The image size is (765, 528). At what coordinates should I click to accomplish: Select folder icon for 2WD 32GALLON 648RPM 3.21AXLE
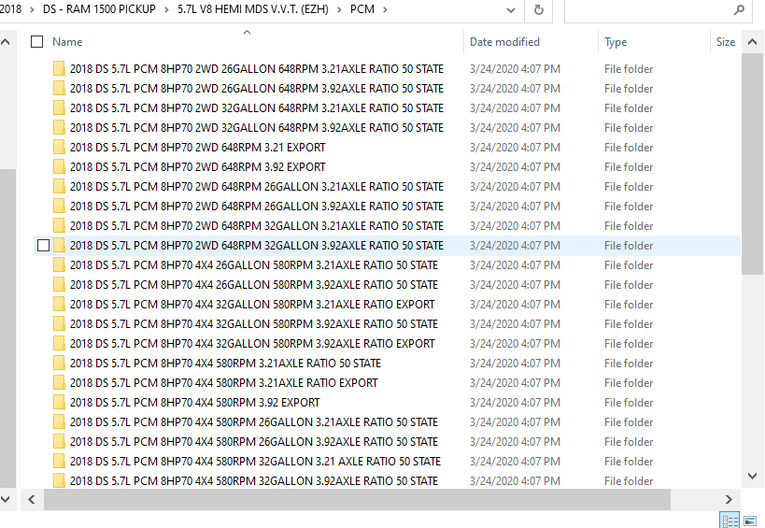[x=59, y=108]
